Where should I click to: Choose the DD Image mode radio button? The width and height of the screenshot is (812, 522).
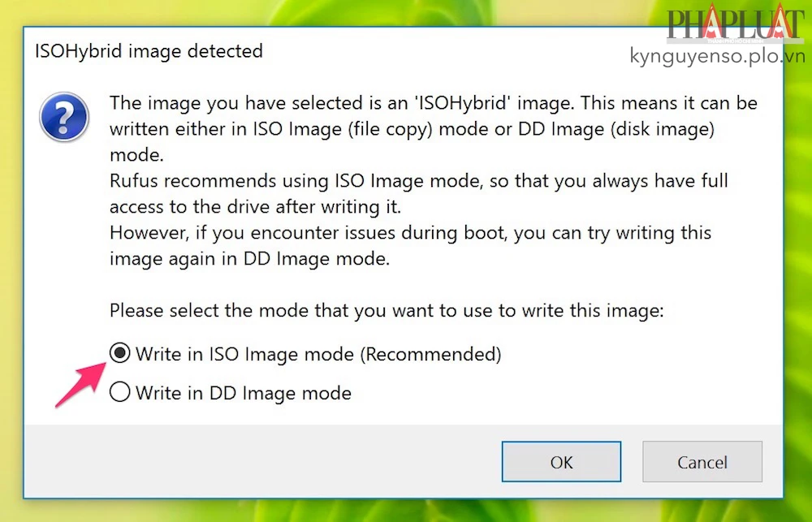pyautogui.click(x=119, y=393)
